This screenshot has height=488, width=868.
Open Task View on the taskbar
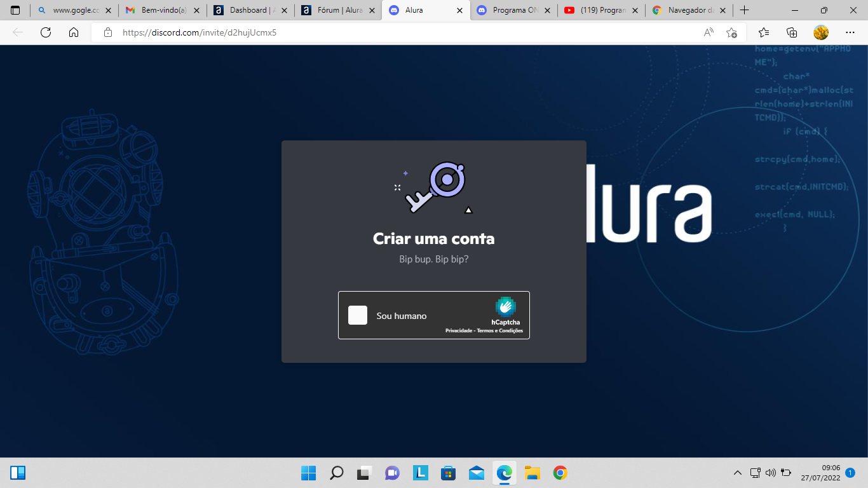[364, 473]
